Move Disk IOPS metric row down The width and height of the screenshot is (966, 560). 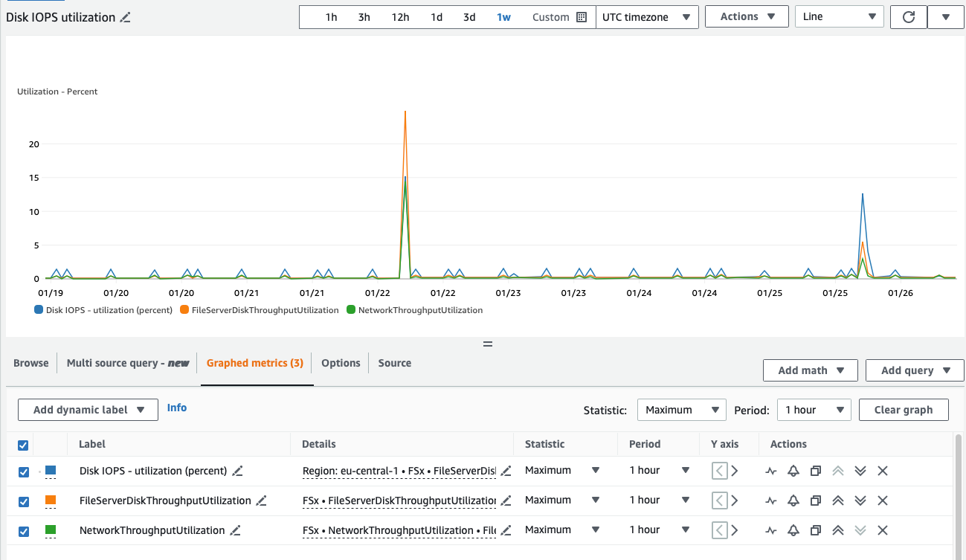point(860,471)
